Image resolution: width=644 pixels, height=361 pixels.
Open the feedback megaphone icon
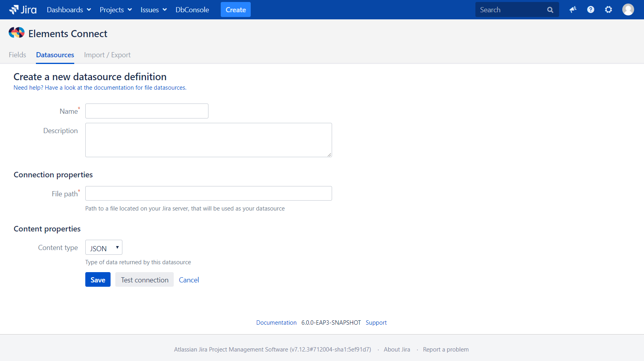coord(573,9)
